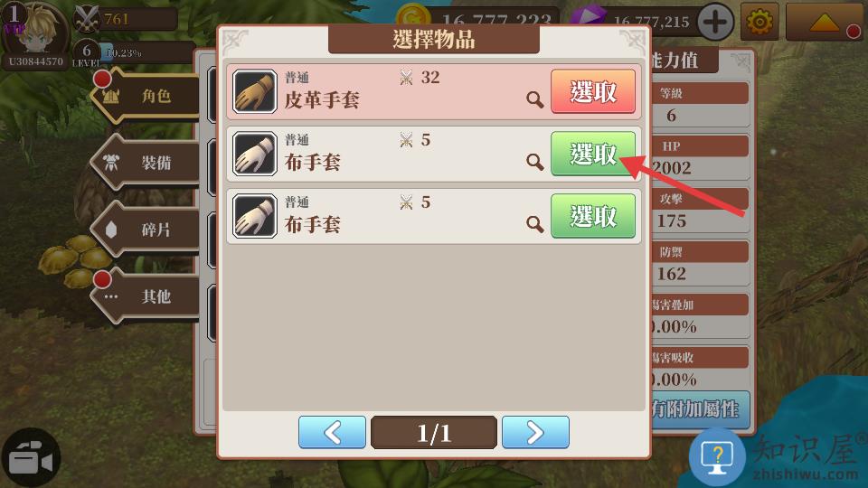Select the first 布手套 with green 選取
Image resolution: width=868 pixels, height=488 pixels.
point(593,154)
